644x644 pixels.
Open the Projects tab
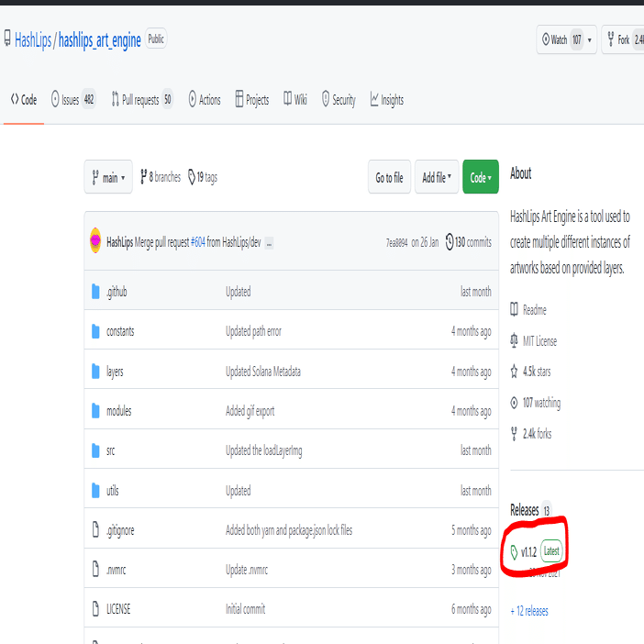tap(252, 99)
